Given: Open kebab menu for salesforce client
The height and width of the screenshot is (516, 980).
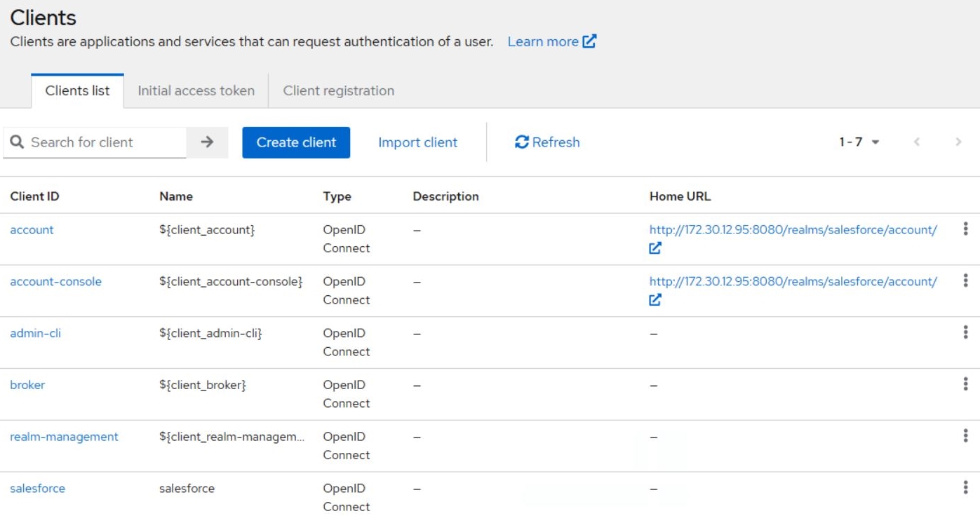Looking at the screenshot, I should tap(965, 488).
